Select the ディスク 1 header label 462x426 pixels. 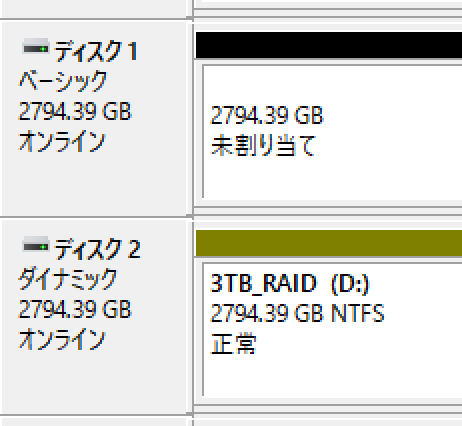[96, 51]
